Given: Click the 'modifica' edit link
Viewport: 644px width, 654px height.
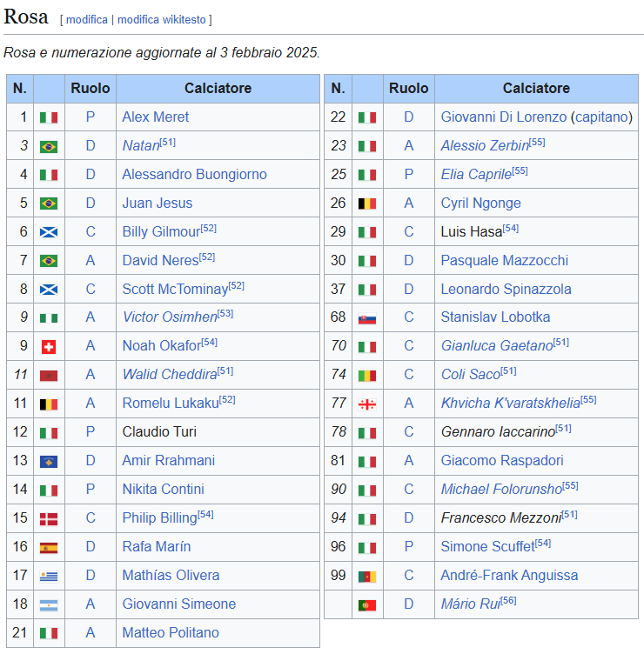Looking at the screenshot, I should point(87,20).
